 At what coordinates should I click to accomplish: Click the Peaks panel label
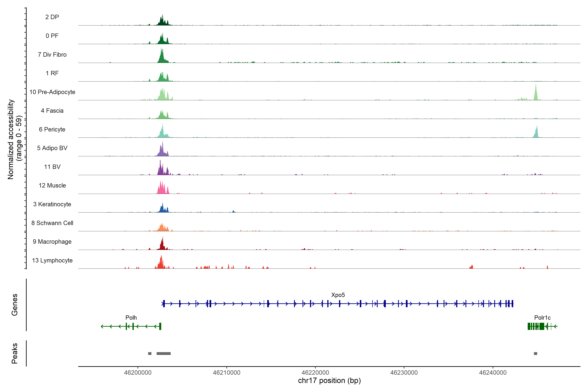point(15,353)
